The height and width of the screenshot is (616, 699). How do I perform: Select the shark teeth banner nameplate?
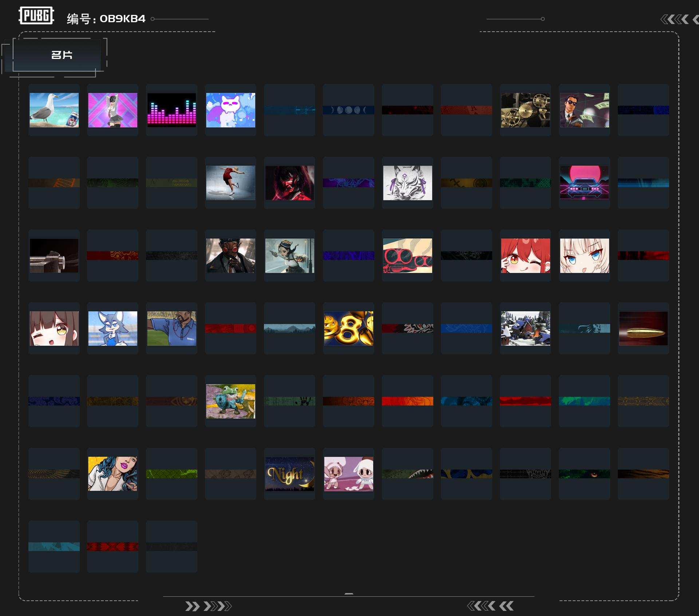tap(407, 474)
